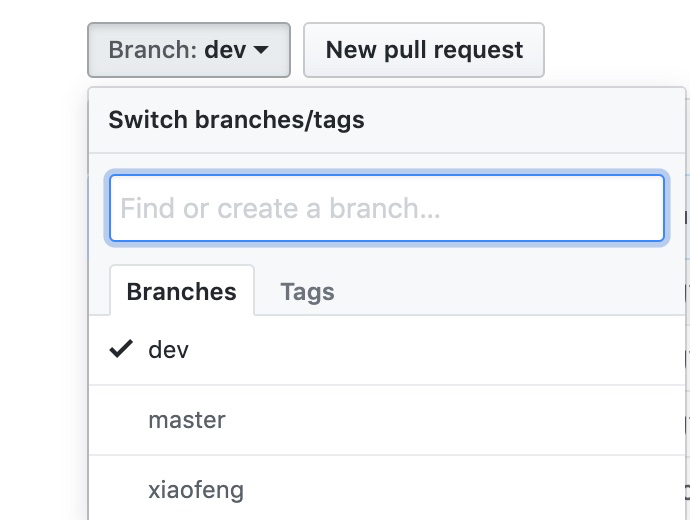
Task: Check out the xiaofeng branch
Action: coord(386,490)
